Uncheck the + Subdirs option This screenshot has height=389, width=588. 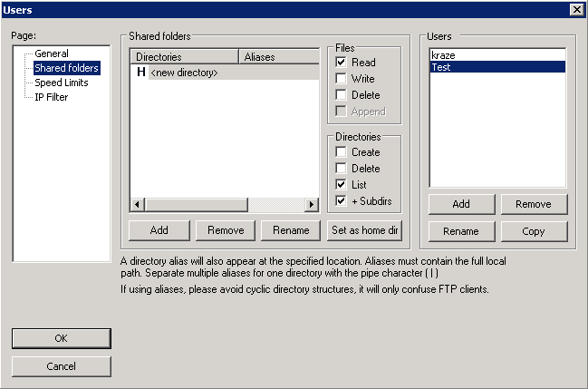click(342, 201)
